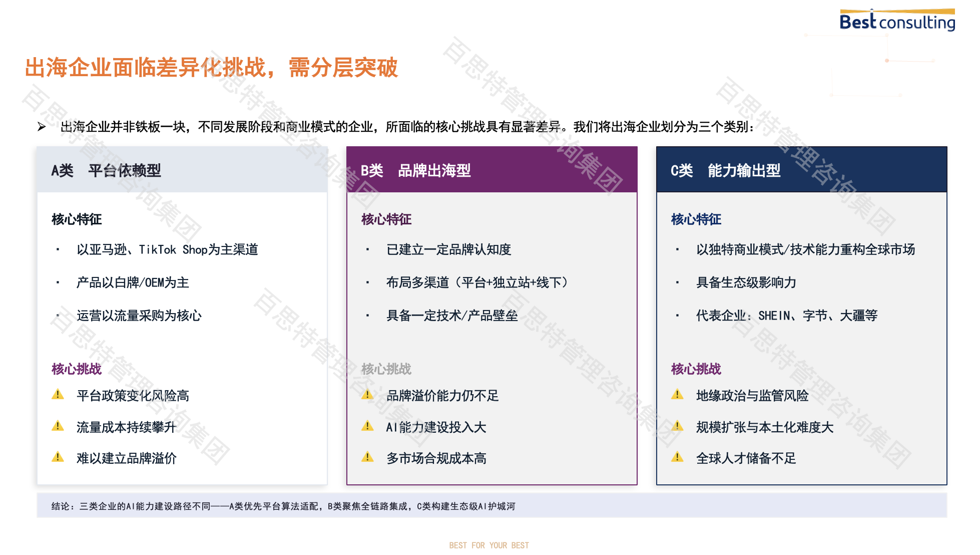Select 核心特征 heading in C类 card
Viewport: 980px width, 555px height.
tap(696, 219)
